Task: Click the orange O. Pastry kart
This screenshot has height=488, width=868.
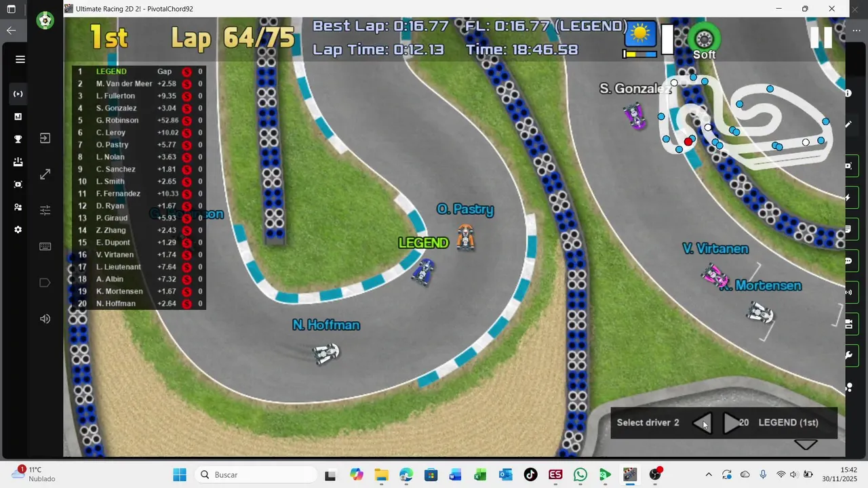Action: pyautogui.click(x=465, y=237)
